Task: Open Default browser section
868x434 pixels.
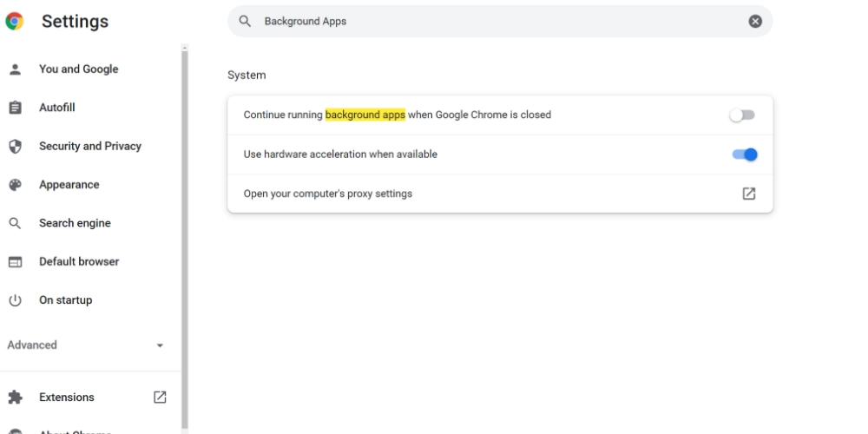Action: click(x=79, y=262)
